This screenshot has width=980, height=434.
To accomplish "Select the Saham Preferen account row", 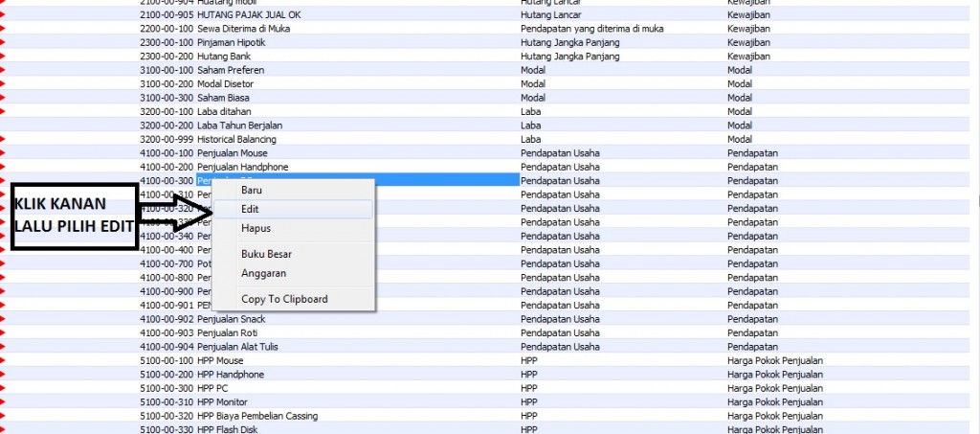I will point(230,70).
